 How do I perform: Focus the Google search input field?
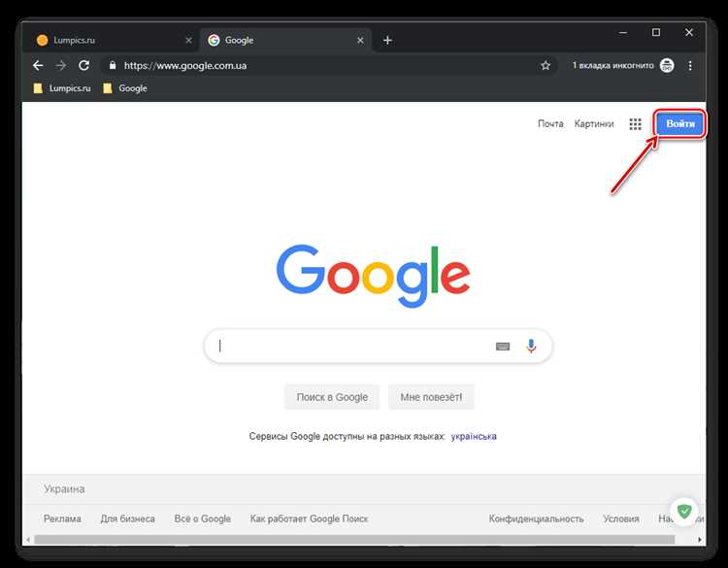coord(379,346)
